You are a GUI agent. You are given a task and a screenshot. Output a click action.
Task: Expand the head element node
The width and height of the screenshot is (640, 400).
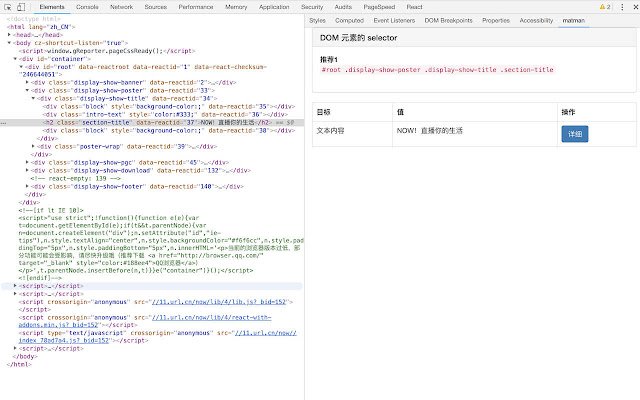(x=9, y=35)
